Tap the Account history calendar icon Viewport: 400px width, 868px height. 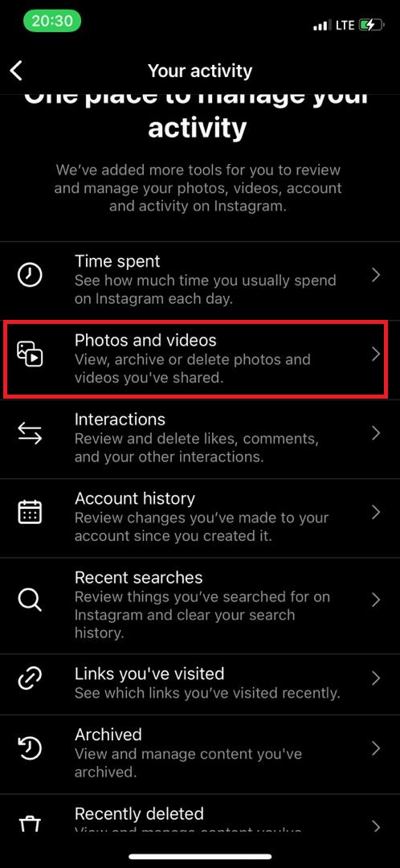[x=30, y=513]
